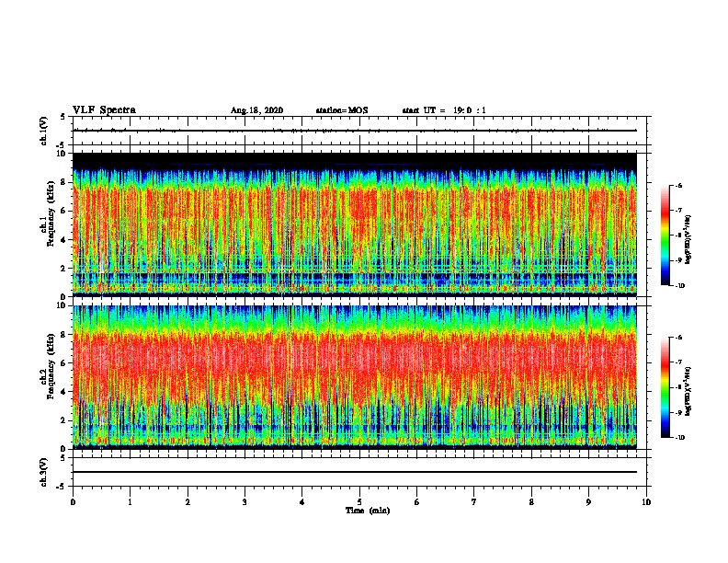The width and height of the screenshot is (728, 563).
Task: Select the ch.2 colorbar log(PSD) label
Action: tap(688, 391)
